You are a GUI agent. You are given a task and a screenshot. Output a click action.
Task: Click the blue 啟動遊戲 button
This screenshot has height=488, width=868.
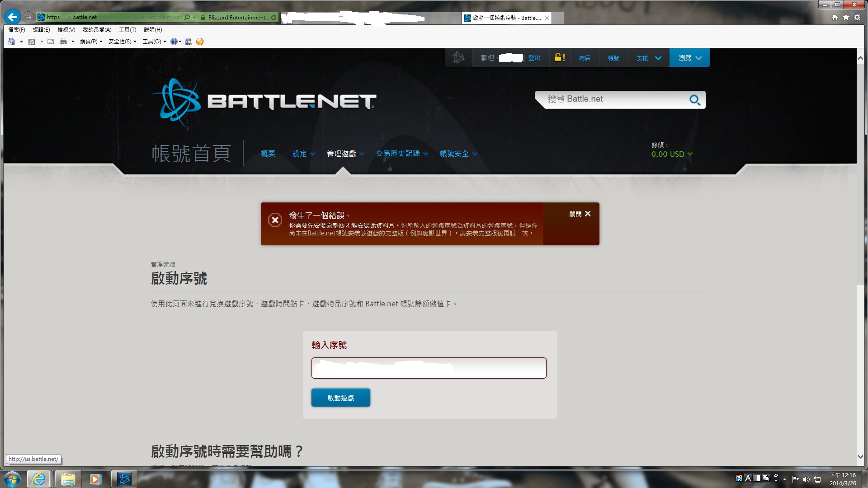coord(341,398)
